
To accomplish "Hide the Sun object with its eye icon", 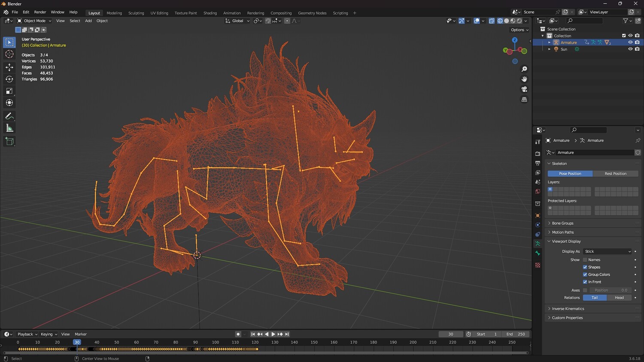I will tap(630, 49).
